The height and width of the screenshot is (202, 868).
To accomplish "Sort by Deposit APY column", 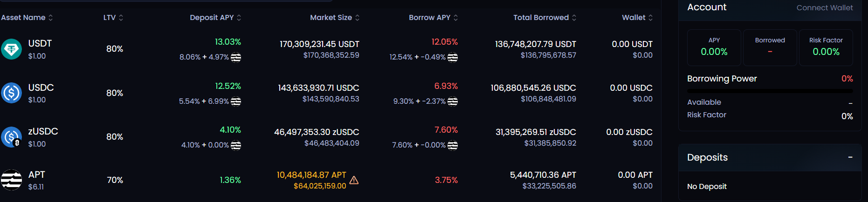I will (x=215, y=18).
